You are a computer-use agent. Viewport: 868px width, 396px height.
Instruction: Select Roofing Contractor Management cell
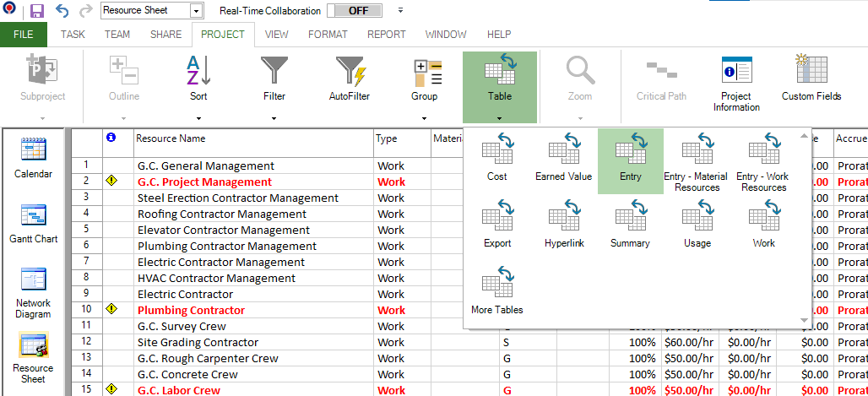pyautogui.click(x=253, y=214)
